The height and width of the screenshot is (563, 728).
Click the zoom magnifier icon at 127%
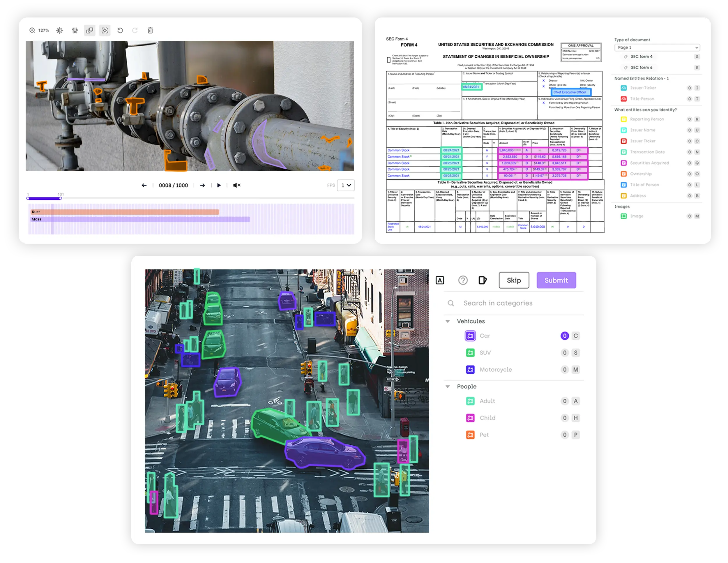point(32,30)
